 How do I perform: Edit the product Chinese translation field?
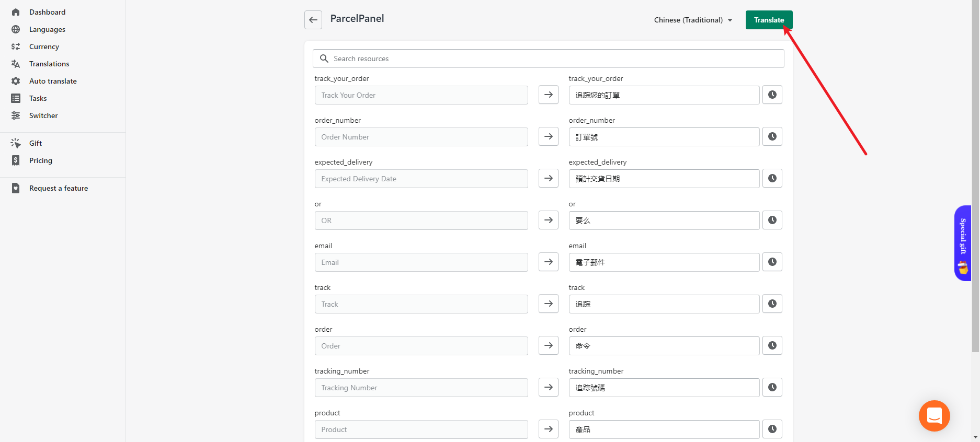[664, 429]
